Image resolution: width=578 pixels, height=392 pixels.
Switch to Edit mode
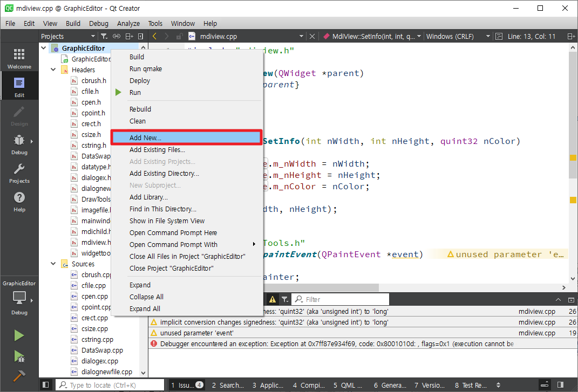[19, 87]
